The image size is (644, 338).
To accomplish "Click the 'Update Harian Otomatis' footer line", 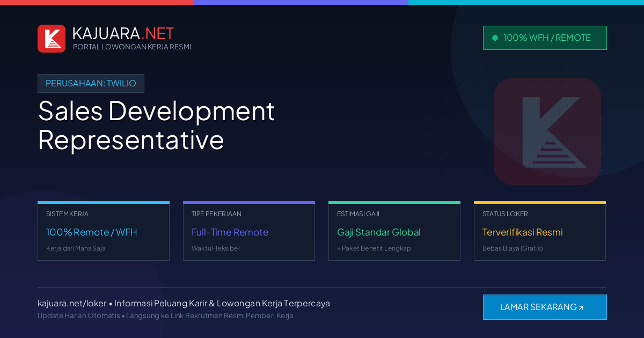I will coord(165,315).
